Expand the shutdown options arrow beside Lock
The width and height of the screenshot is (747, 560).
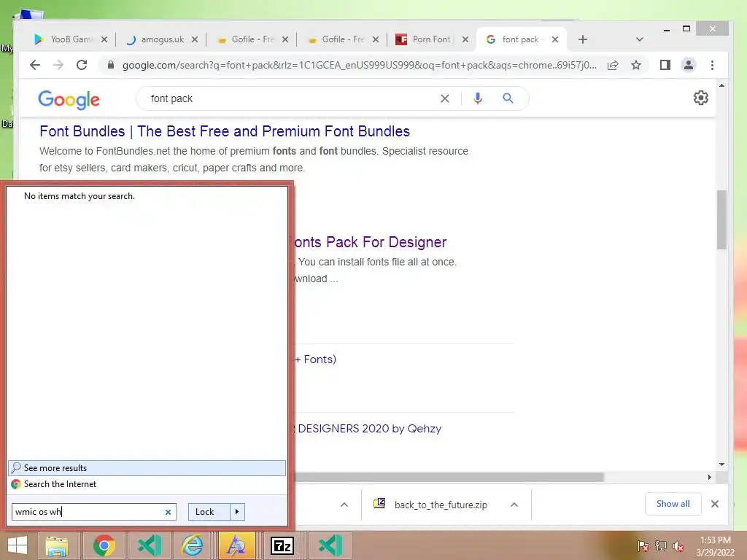coord(237,512)
